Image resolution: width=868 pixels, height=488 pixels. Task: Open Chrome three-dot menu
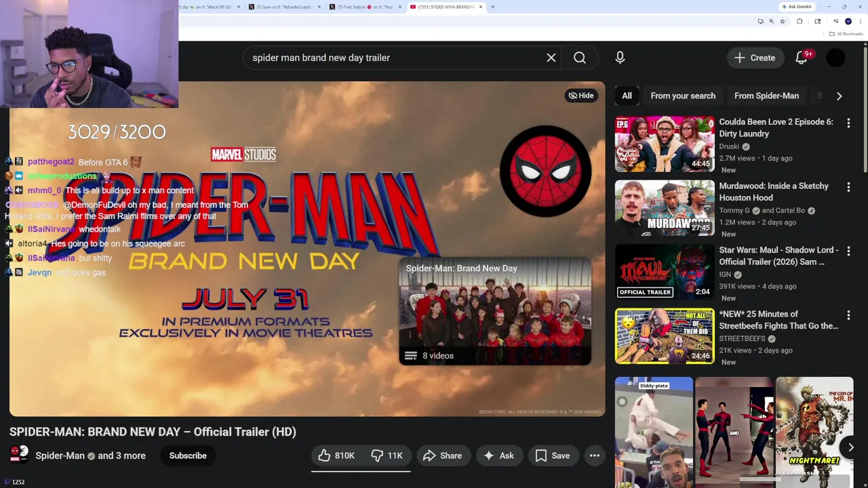(861, 22)
